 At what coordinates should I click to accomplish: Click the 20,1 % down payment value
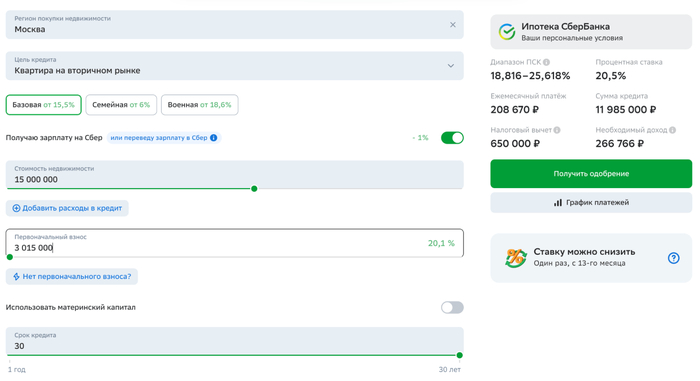coord(441,243)
